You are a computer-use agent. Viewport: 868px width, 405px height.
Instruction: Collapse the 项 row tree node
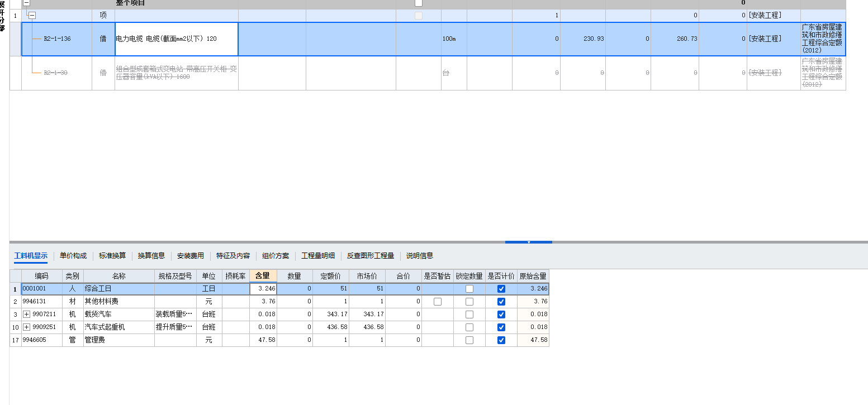pos(32,16)
